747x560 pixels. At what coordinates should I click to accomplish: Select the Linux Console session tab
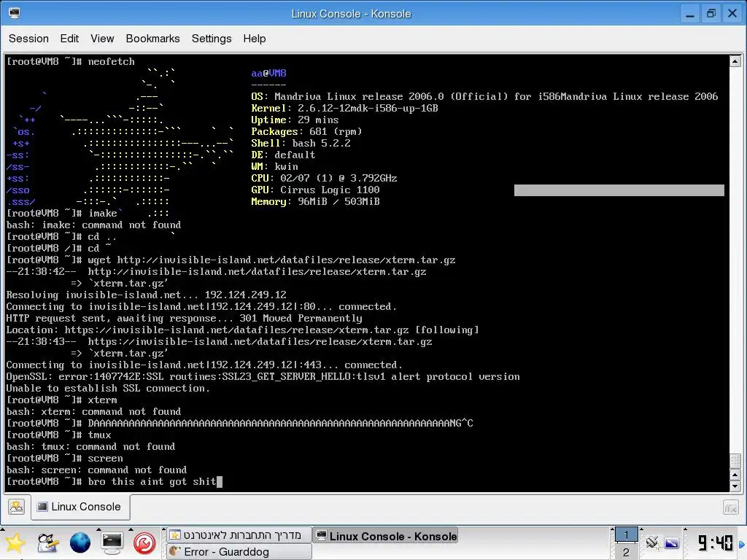coord(80,507)
